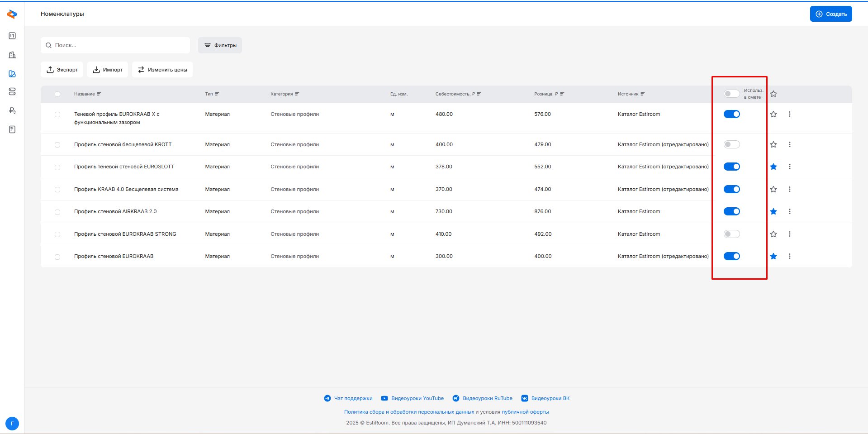The width and height of the screenshot is (868, 434).
Task: Check the select-all checkbox in the table header
Action: pos(57,94)
